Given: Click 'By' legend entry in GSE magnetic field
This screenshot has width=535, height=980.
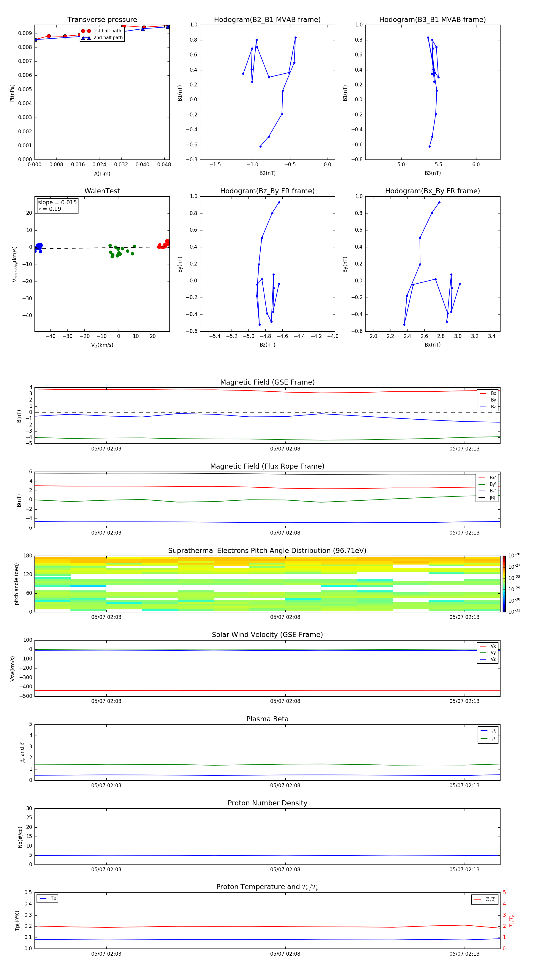Looking at the screenshot, I should pyautogui.click(x=488, y=400).
